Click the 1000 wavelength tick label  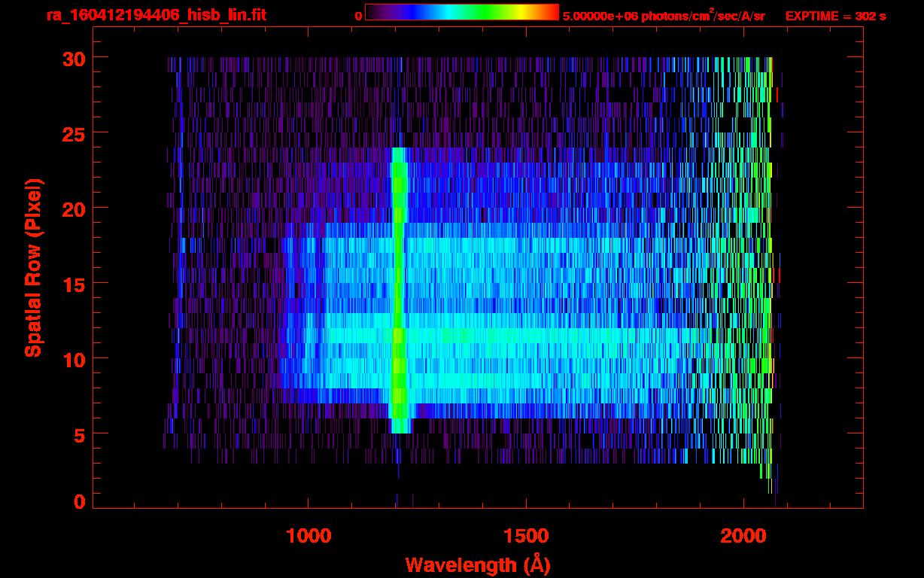308,536
